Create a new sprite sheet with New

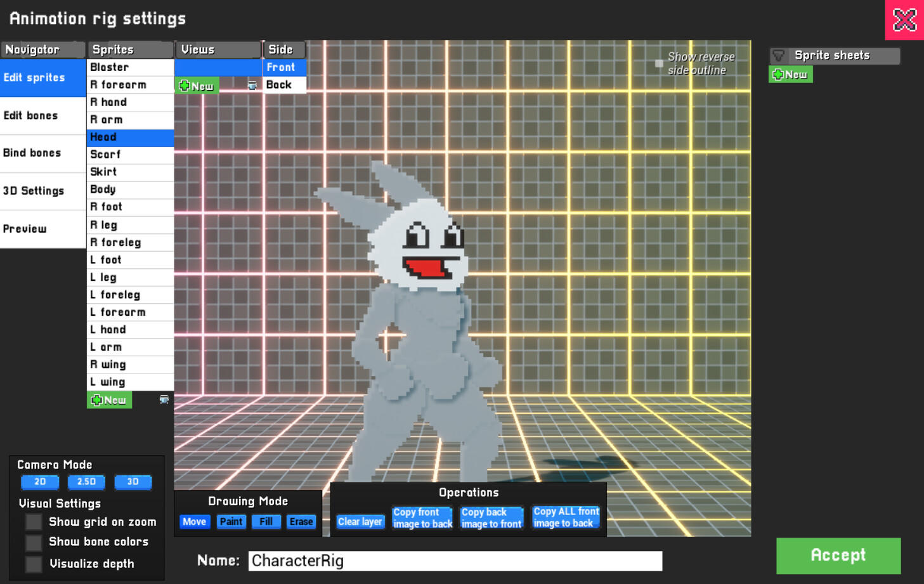coord(790,74)
